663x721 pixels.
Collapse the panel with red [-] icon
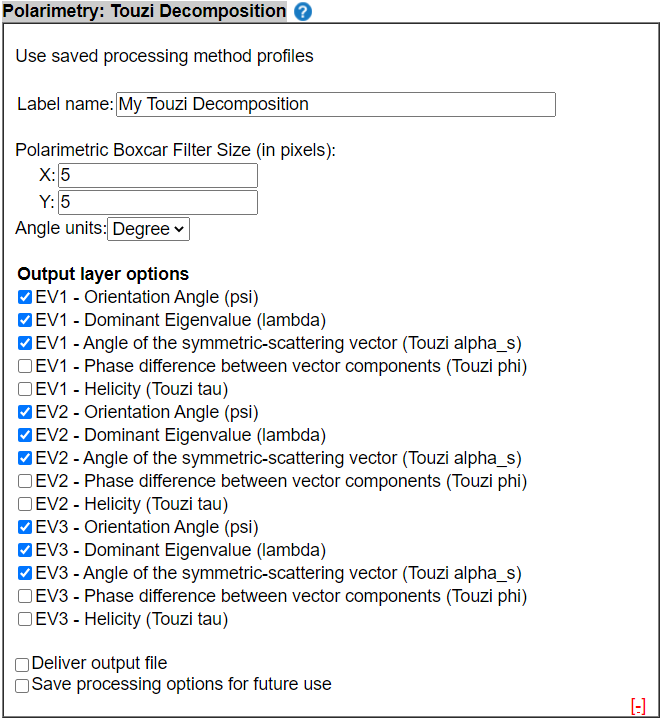(638, 706)
